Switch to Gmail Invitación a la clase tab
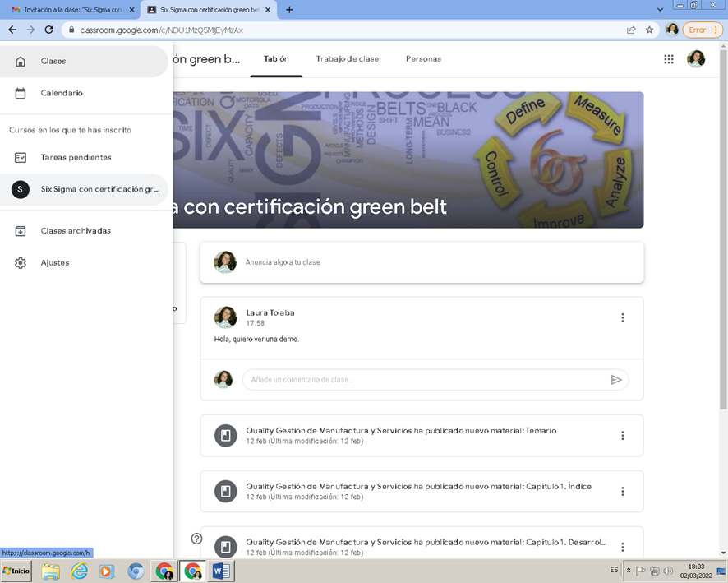Viewport: 728px width, 583px height. [x=73, y=10]
